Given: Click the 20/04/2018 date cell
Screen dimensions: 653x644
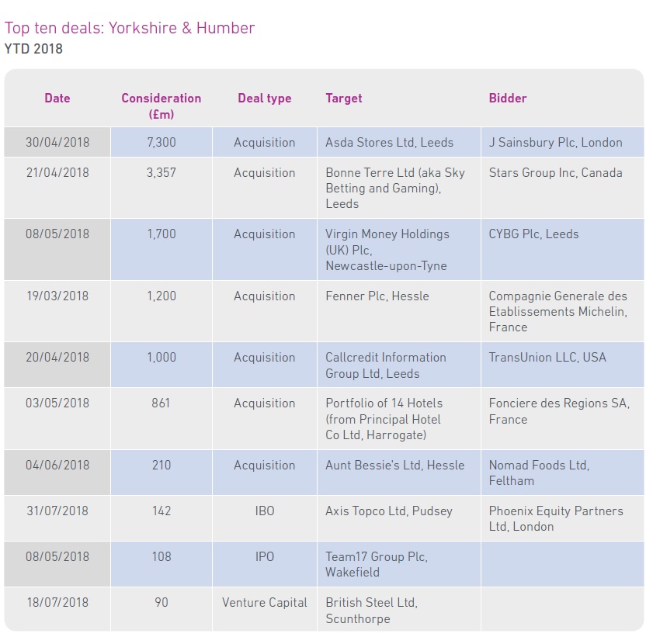Looking at the screenshot, I should [x=57, y=365].
